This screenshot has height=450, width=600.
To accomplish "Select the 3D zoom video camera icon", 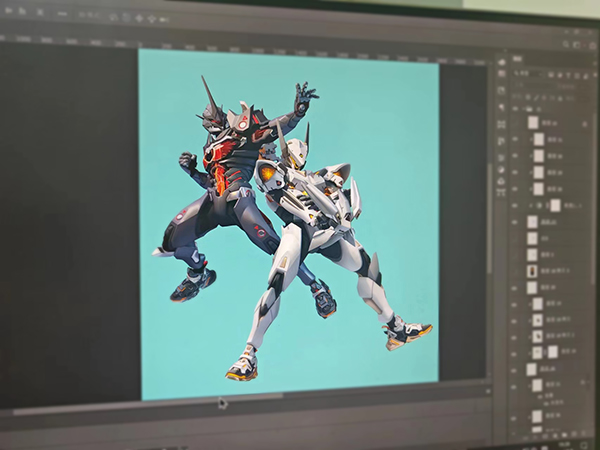I will [164, 19].
